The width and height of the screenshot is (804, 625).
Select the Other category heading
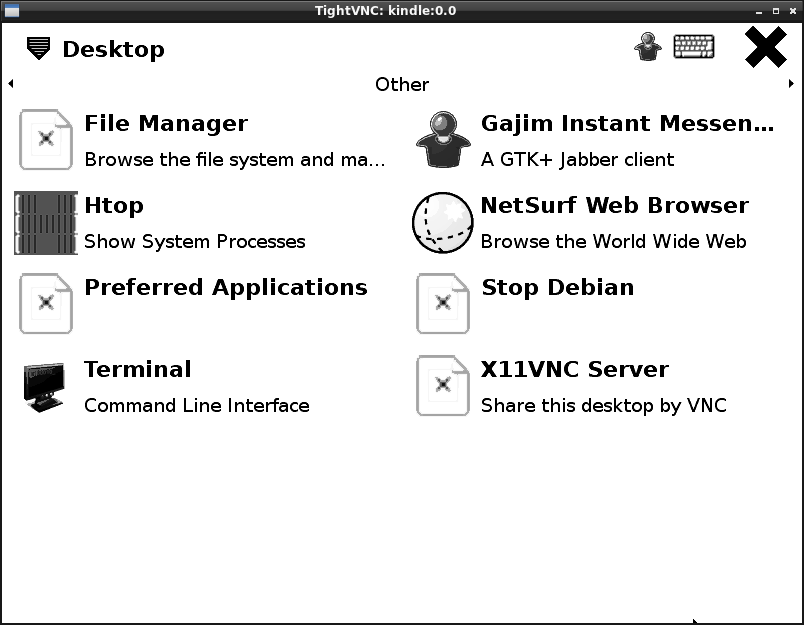click(402, 84)
